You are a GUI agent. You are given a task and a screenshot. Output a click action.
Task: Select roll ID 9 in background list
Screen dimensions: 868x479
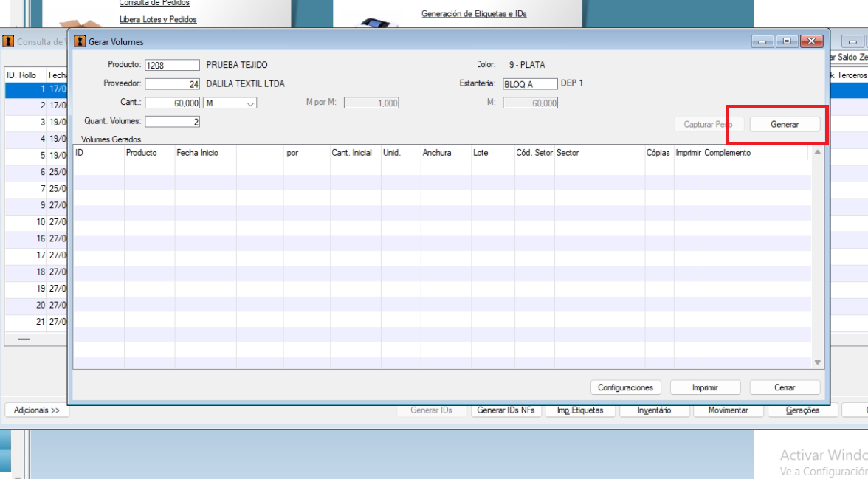(36, 205)
